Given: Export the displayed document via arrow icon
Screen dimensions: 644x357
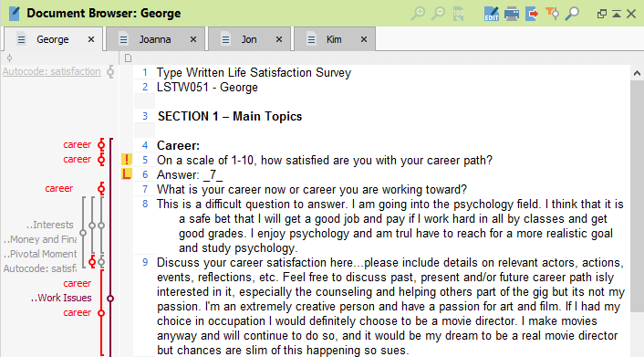Looking at the screenshot, I should click(532, 14).
